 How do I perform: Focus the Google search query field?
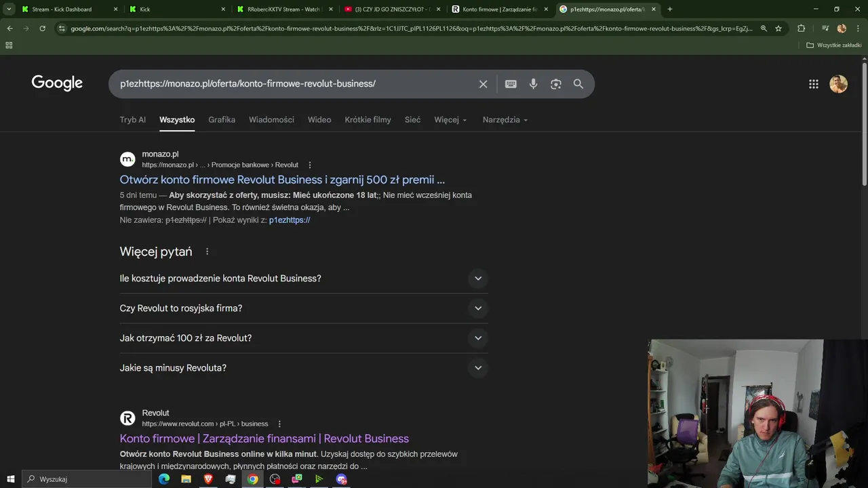coord(295,84)
